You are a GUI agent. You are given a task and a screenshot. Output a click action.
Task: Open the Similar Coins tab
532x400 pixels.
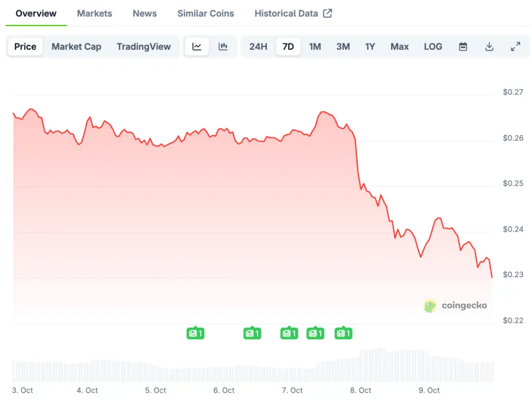pyautogui.click(x=206, y=14)
